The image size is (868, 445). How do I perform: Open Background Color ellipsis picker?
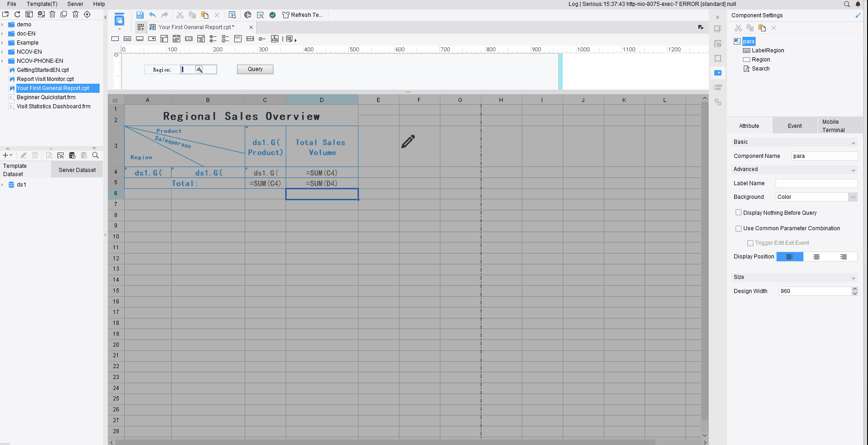coord(853,197)
